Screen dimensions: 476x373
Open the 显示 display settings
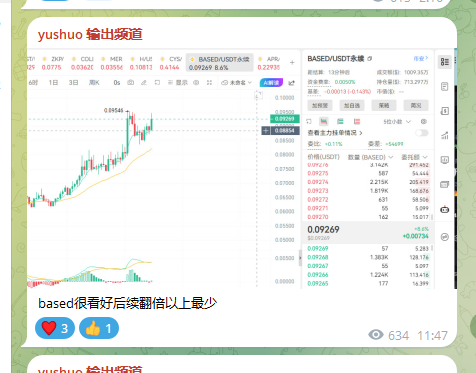click(178, 82)
